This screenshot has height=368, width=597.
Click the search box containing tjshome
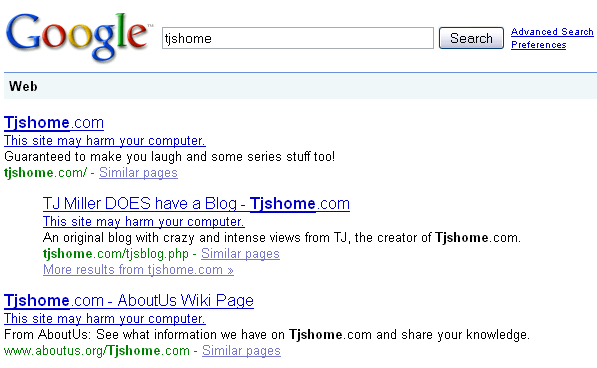298,38
